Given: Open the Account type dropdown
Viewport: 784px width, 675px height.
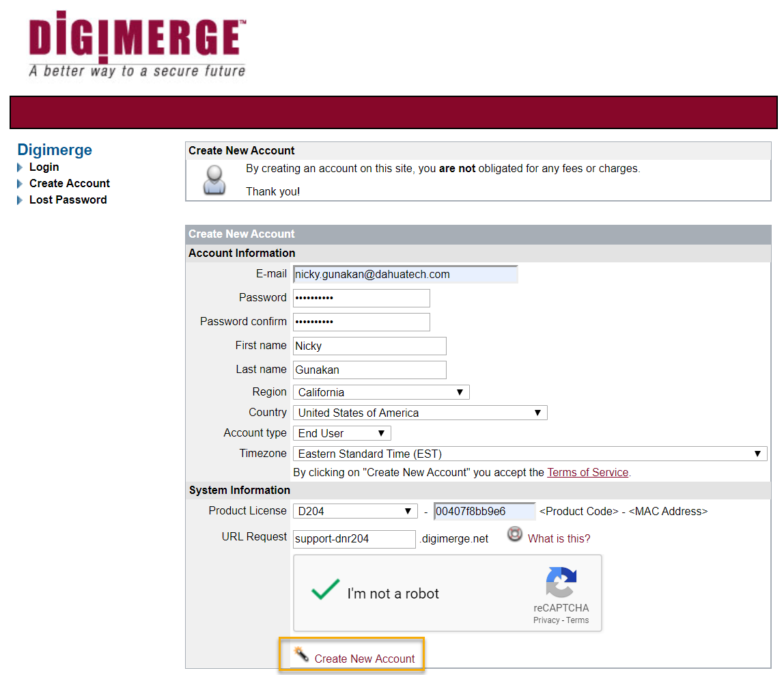Looking at the screenshot, I should (x=342, y=433).
